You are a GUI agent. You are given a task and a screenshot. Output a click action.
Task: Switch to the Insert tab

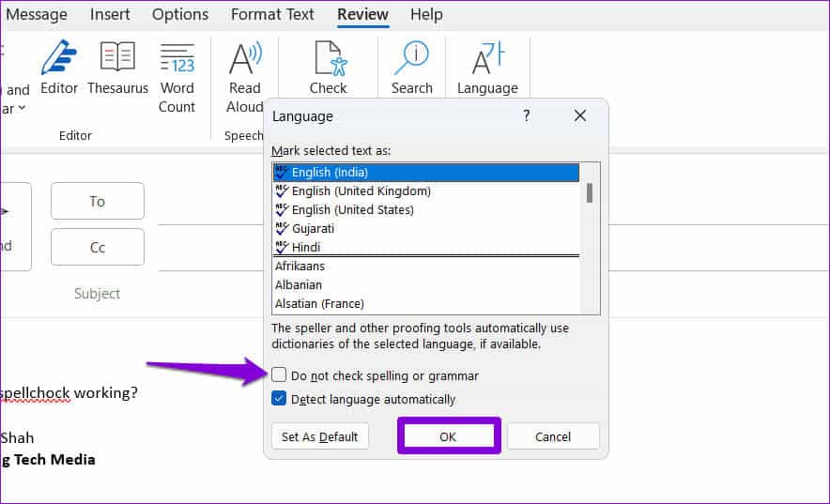pos(110,14)
